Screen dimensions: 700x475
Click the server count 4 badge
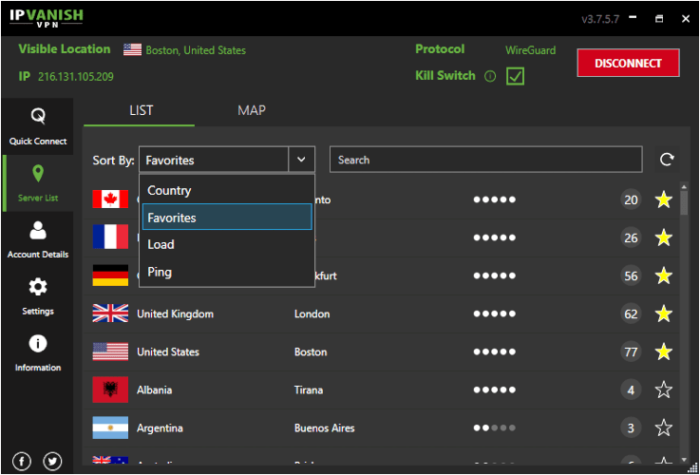631,390
